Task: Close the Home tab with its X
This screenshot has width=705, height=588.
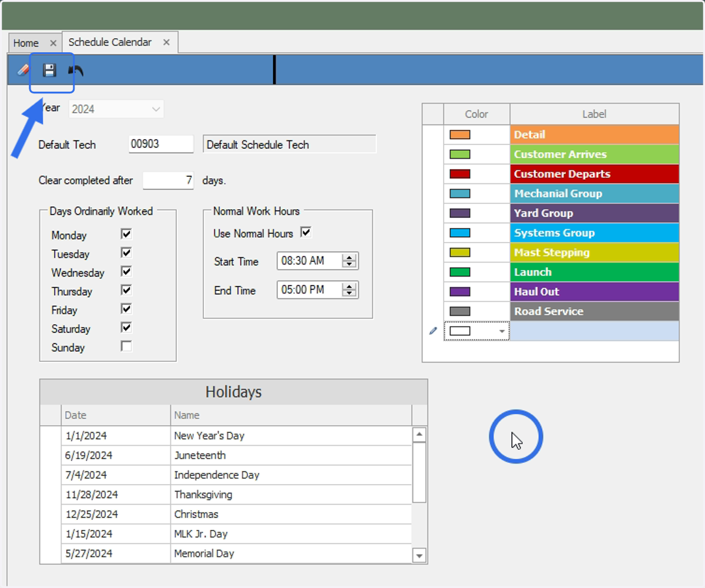Action: pos(53,43)
